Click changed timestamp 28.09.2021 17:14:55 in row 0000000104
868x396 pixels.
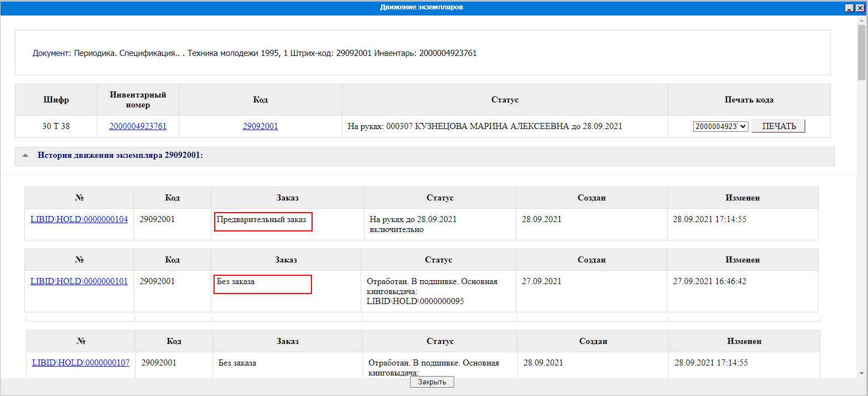[709, 219]
